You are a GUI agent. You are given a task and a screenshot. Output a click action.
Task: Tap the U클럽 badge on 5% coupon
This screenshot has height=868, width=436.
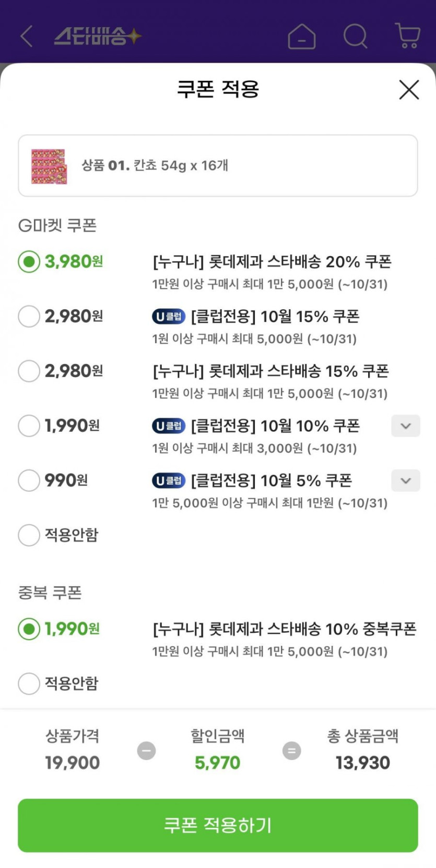pos(169,480)
